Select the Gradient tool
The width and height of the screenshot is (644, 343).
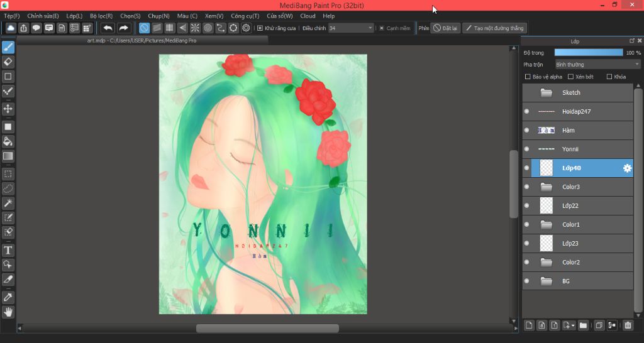coord(8,156)
